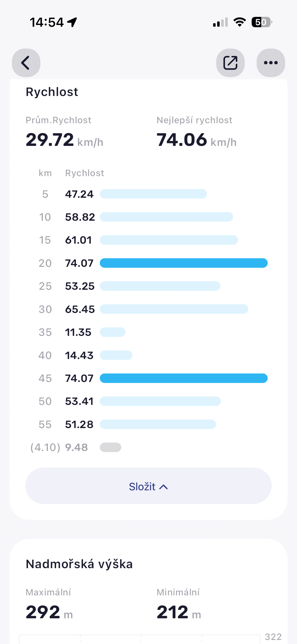Viewport: 297px width, 644px height.
Task: Tap the 11.35 speed bar at km 35
Action: [x=113, y=332]
